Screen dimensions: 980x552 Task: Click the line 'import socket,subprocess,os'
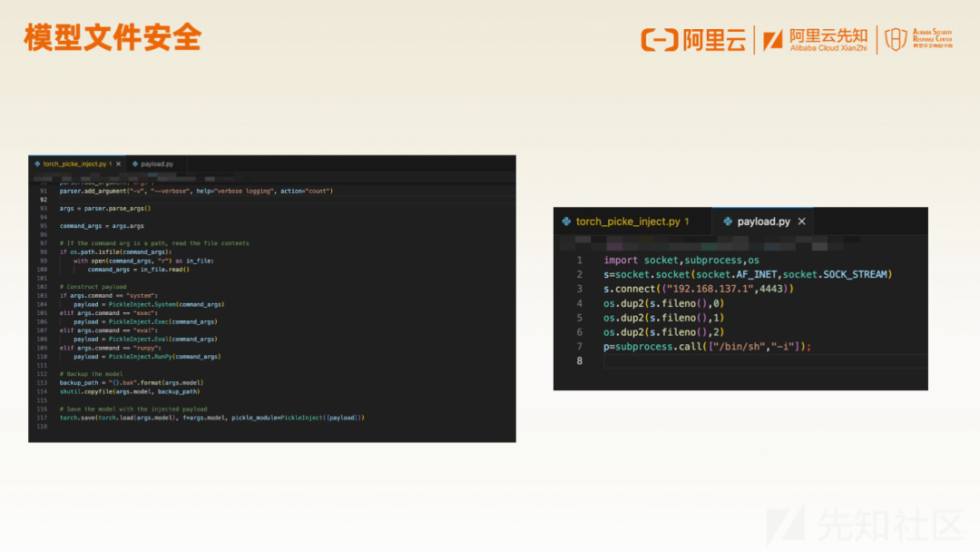tap(681, 260)
